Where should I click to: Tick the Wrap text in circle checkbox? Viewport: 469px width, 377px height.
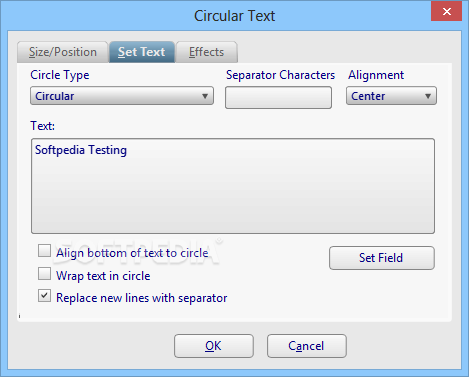pos(44,274)
